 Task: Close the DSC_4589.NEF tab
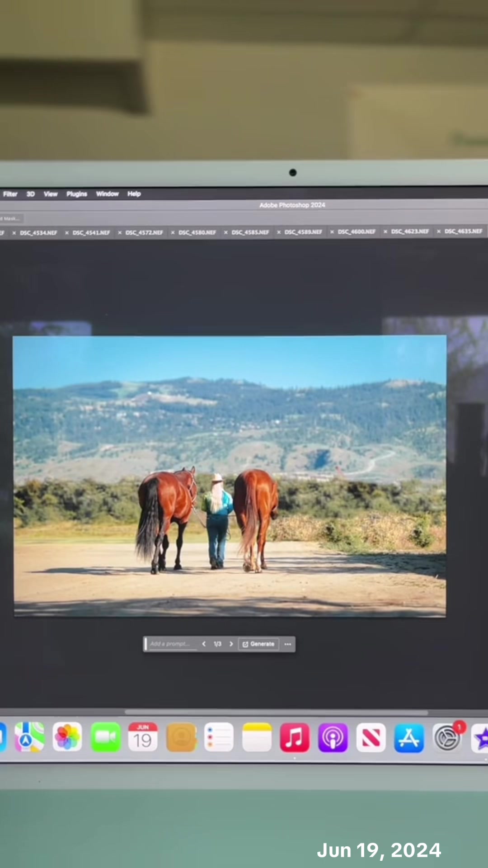coord(279,232)
